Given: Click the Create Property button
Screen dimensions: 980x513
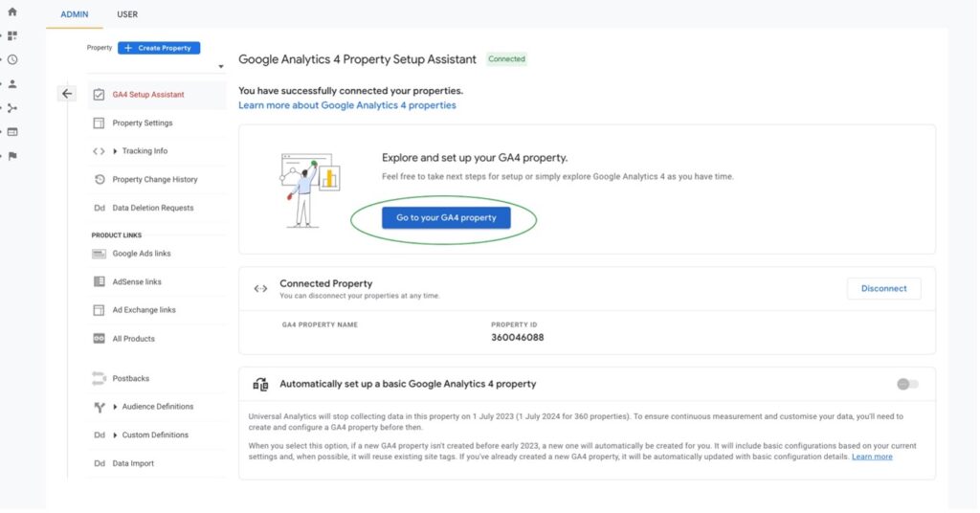Looking at the screenshot, I should click(159, 48).
